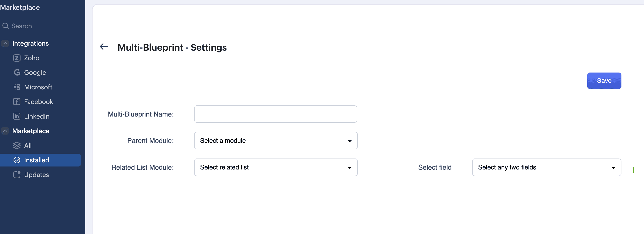Click the Google G icon in sidebar
Viewport: 644px width, 234px height.
(17, 73)
